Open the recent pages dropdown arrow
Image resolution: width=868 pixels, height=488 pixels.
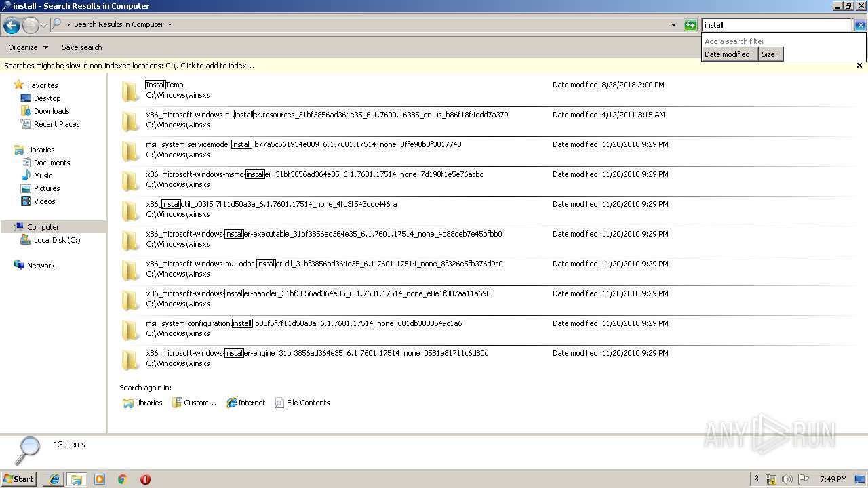[43, 26]
